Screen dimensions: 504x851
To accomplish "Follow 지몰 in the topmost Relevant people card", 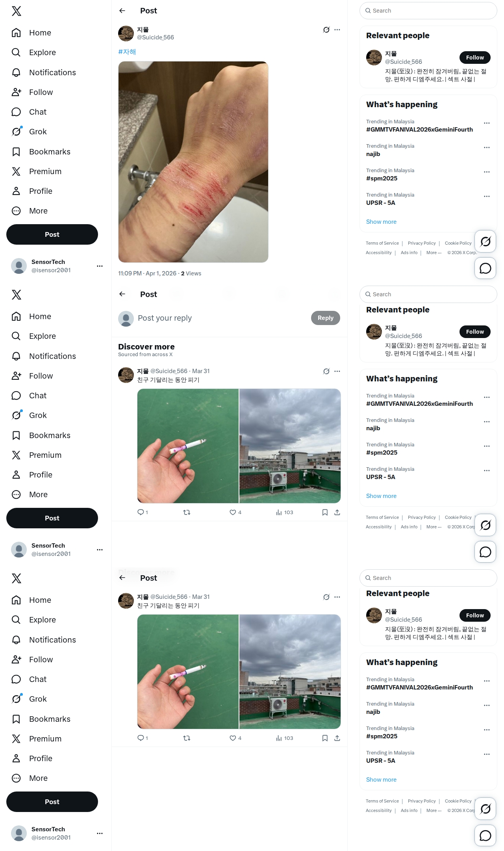I will click(475, 58).
